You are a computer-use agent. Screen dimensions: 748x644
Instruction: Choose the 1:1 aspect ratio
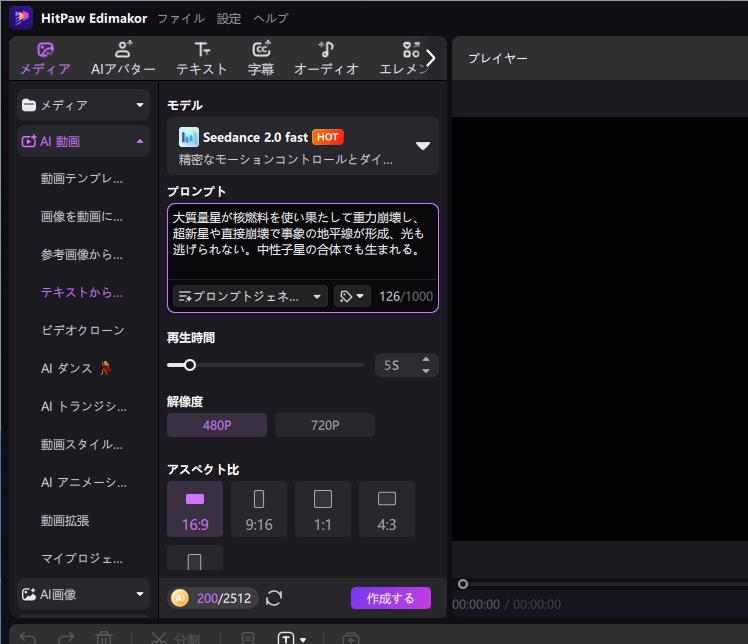point(323,509)
